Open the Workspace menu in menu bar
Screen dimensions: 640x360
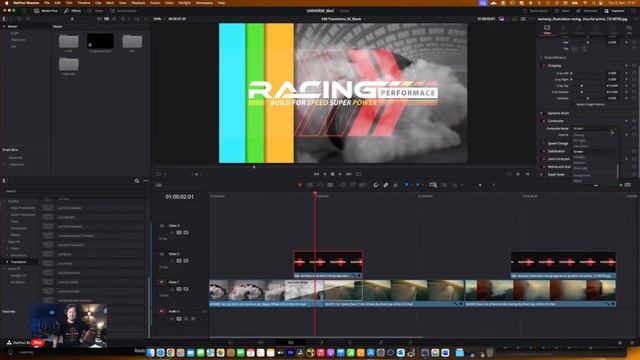205,3
